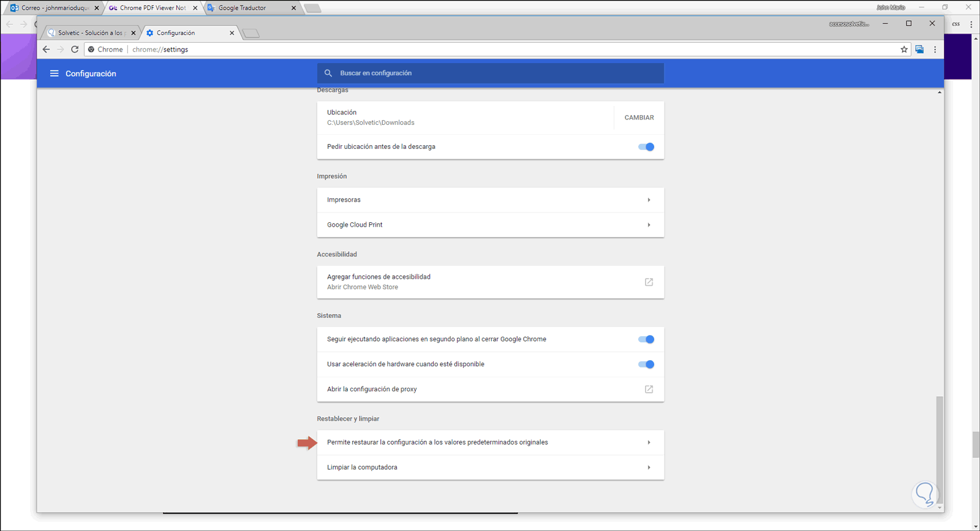Click the CAMBIAR button for download location
The image size is (980, 531).
point(639,118)
